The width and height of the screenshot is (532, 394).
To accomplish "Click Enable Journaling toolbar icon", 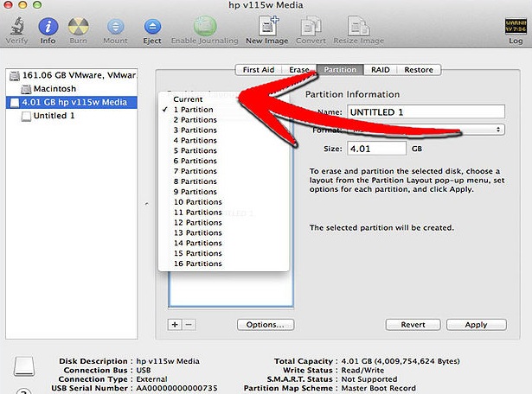I will pos(205,26).
